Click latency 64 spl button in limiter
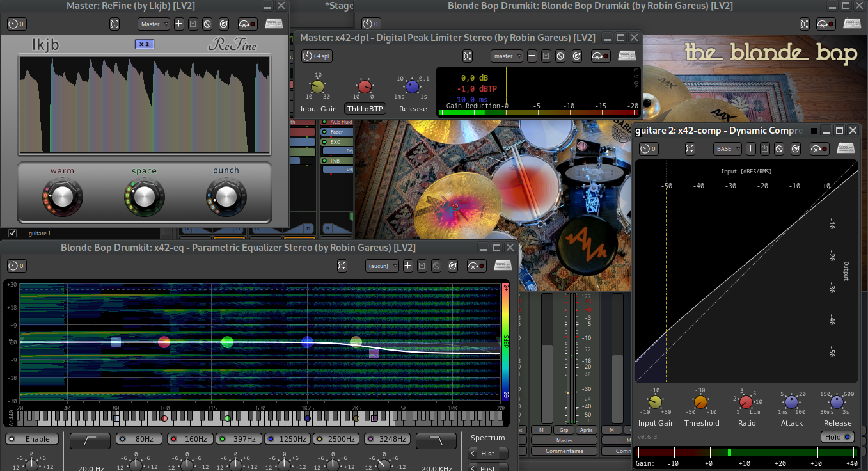The width and height of the screenshot is (868, 471). [x=316, y=56]
